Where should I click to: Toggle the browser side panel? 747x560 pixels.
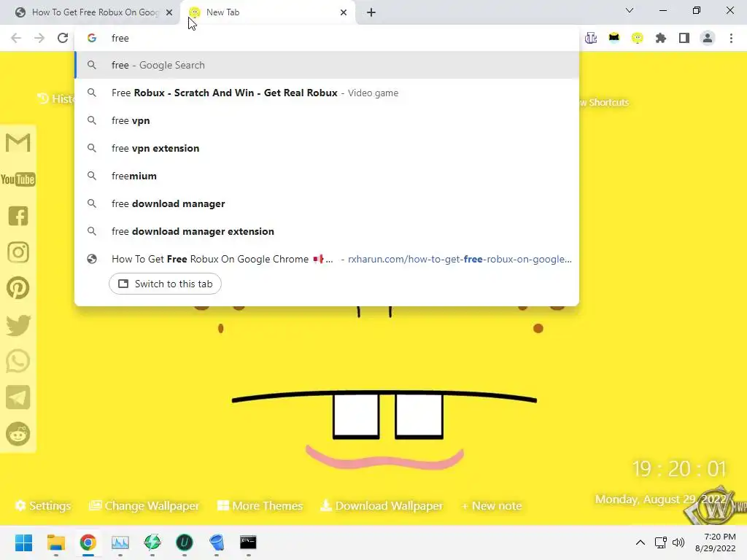pos(684,38)
